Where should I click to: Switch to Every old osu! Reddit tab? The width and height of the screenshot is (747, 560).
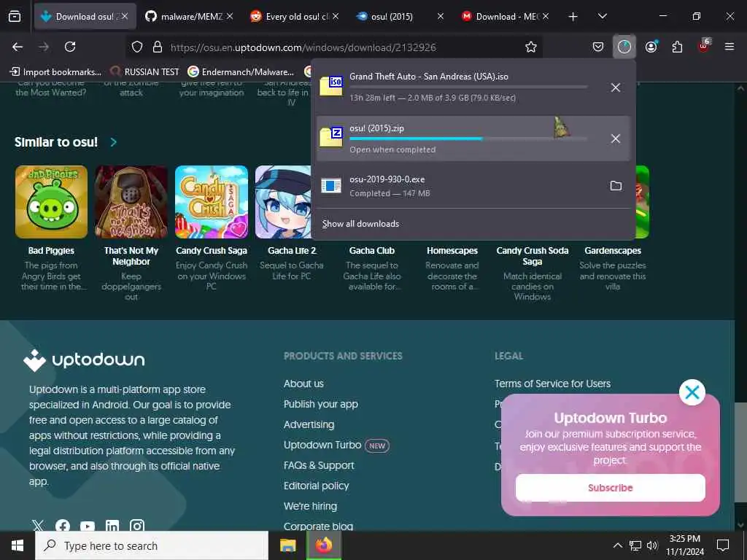click(x=295, y=16)
